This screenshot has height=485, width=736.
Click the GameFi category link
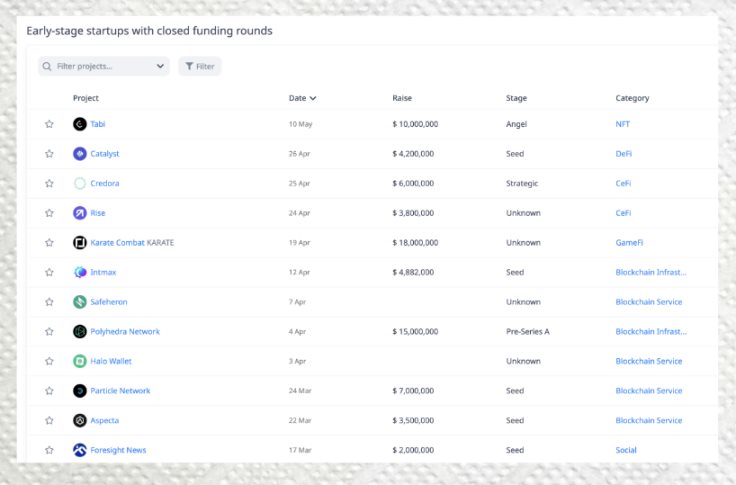tap(628, 243)
